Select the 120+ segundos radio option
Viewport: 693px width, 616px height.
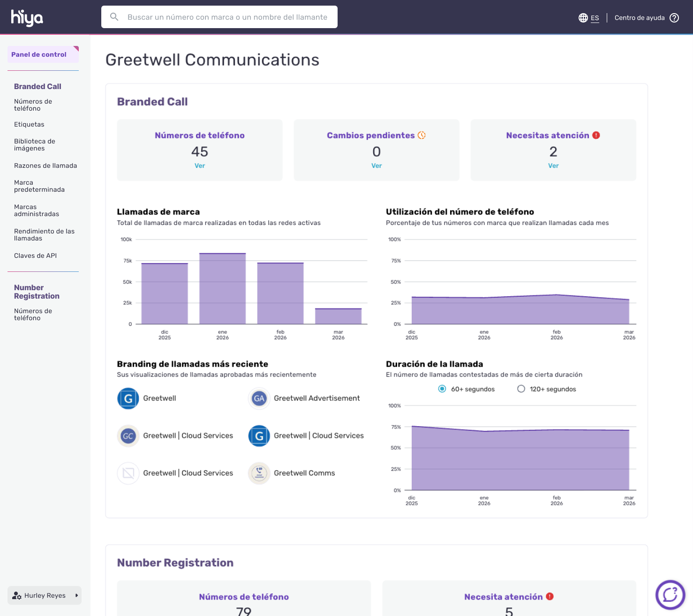tap(521, 389)
